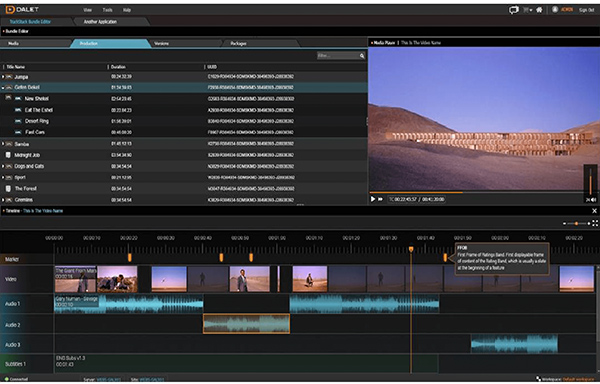Expand the Samba title row
Viewport: 600px width, 384px height.
pos(3,144)
